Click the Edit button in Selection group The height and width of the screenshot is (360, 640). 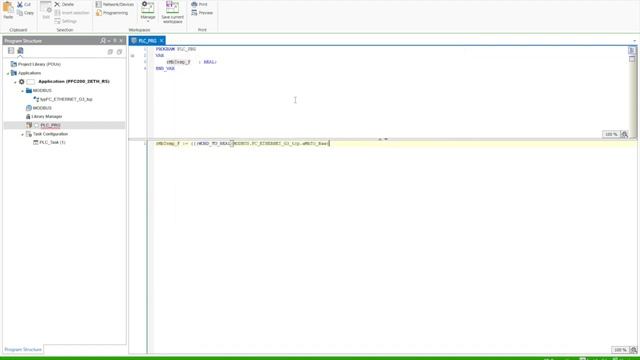pos(46,11)
